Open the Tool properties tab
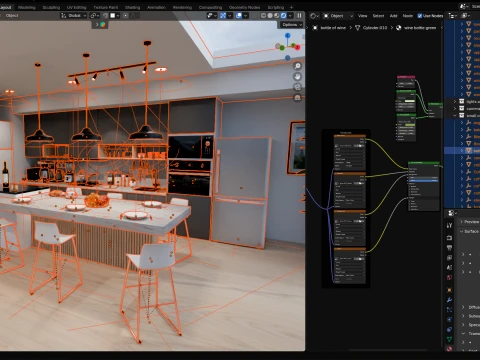This screenshot has width=480, height=360. (449, 225)
